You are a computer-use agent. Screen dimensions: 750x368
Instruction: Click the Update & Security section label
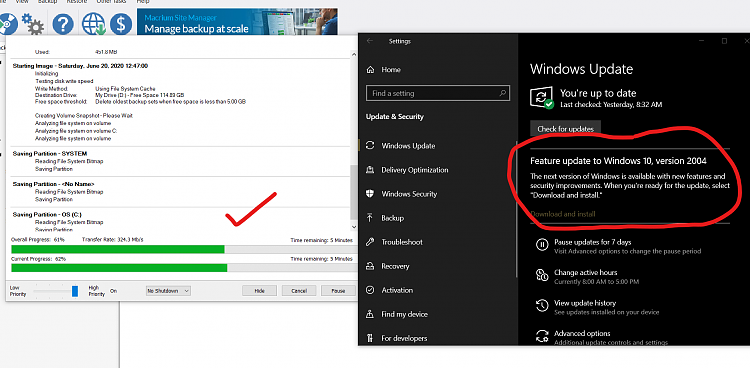coord(395,117)
